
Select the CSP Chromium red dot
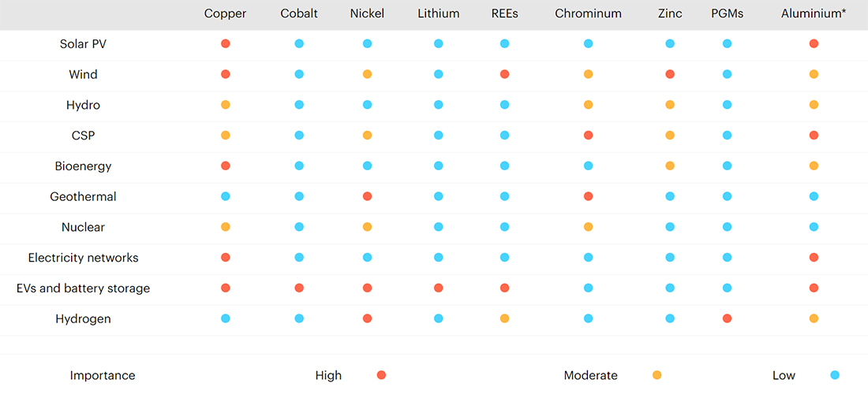[588, 135]
